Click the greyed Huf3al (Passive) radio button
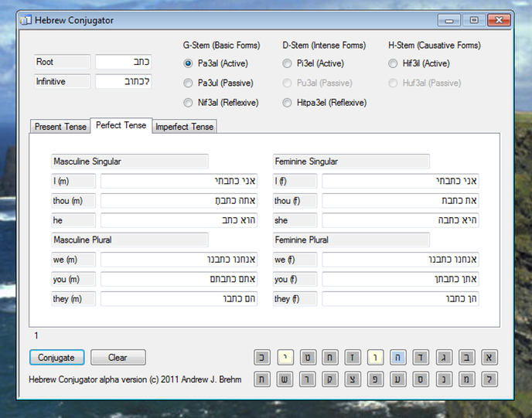 click(393, 83)
